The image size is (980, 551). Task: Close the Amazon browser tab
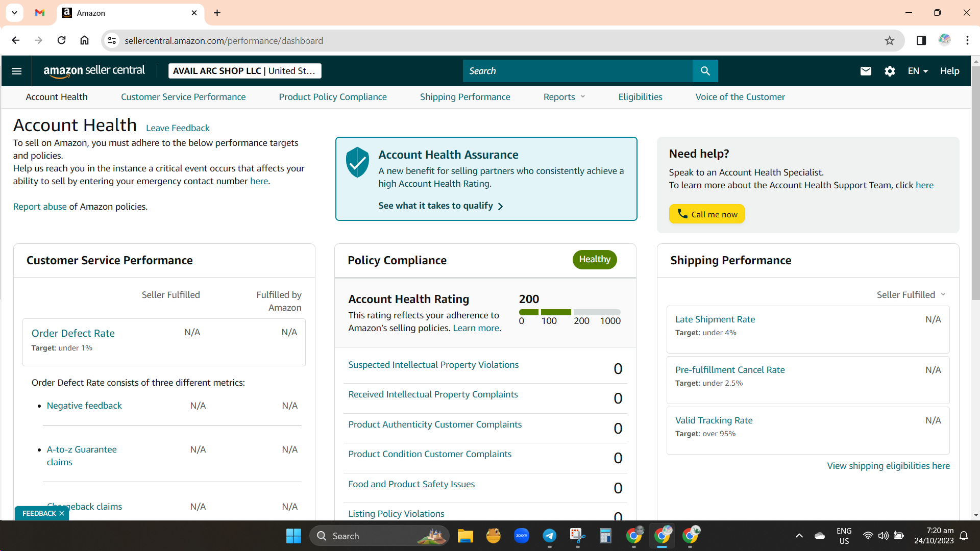(194, 13)
